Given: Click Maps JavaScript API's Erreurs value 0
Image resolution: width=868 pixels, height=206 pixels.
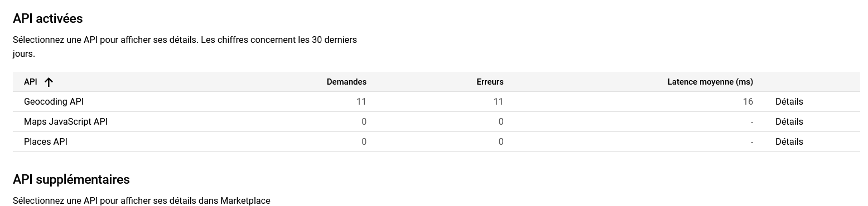Looking at the screenshot, I should (x=501, y=122).
